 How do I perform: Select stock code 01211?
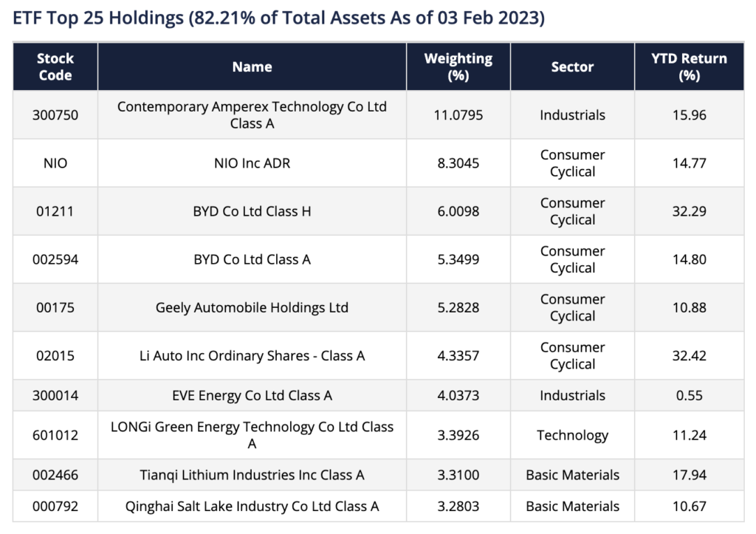55,211
